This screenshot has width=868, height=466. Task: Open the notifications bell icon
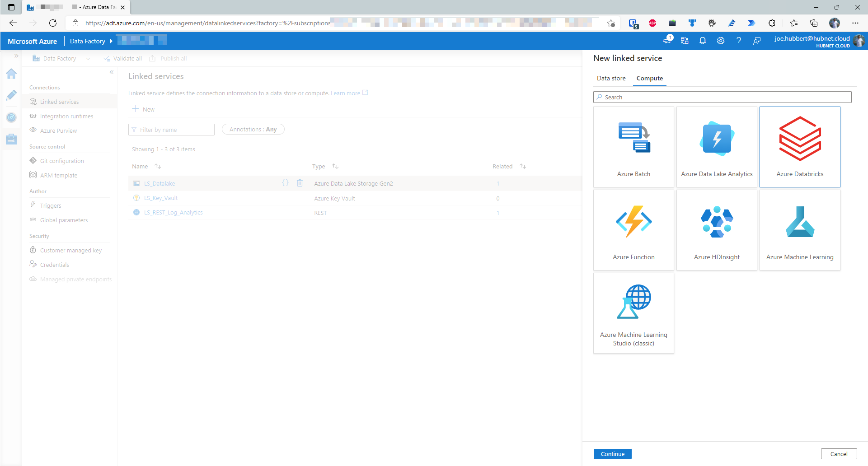point(702,41)
